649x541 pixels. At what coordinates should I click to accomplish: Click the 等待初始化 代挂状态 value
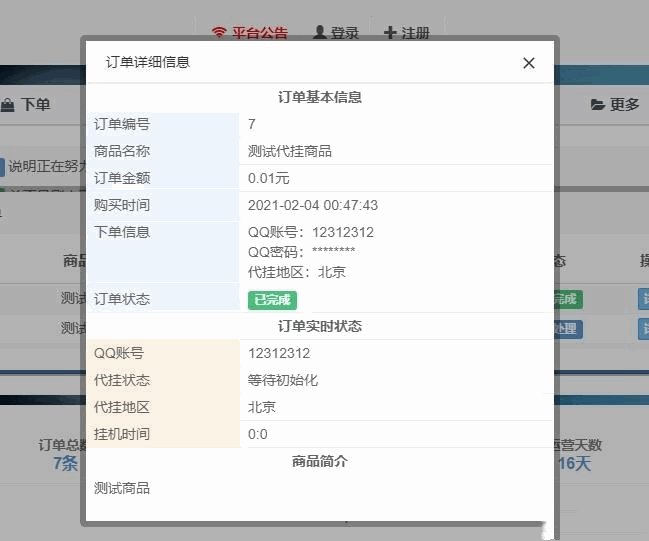283,380
